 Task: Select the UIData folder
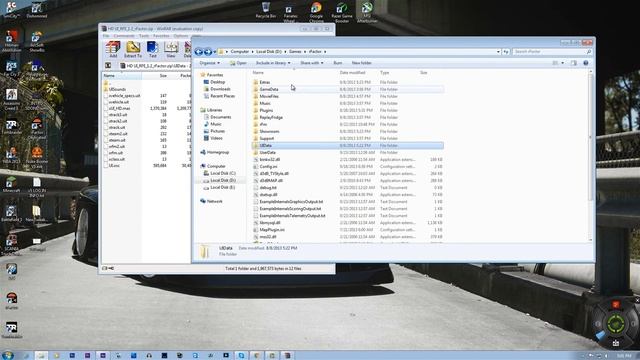[347, 145]
